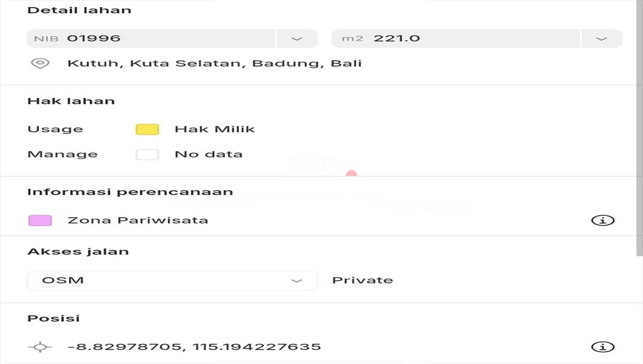
Task: Click the Zona Pariwisata label
Action: [138, 220]
